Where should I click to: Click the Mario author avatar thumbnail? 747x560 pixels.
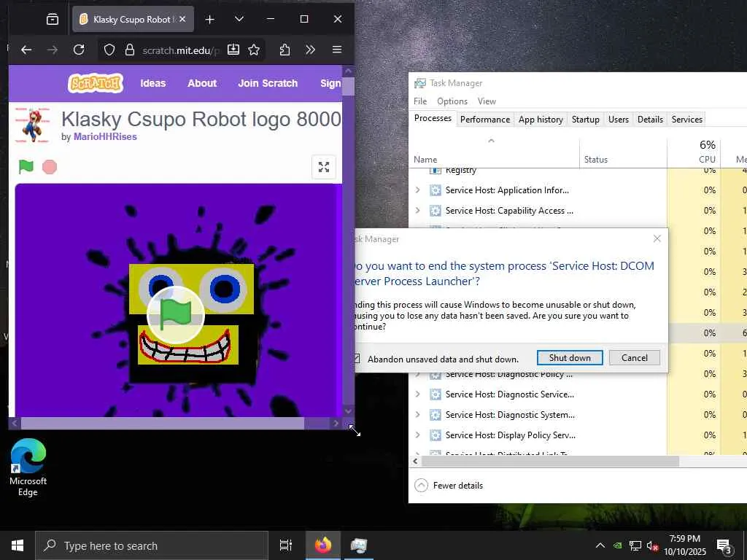(32, 125)
